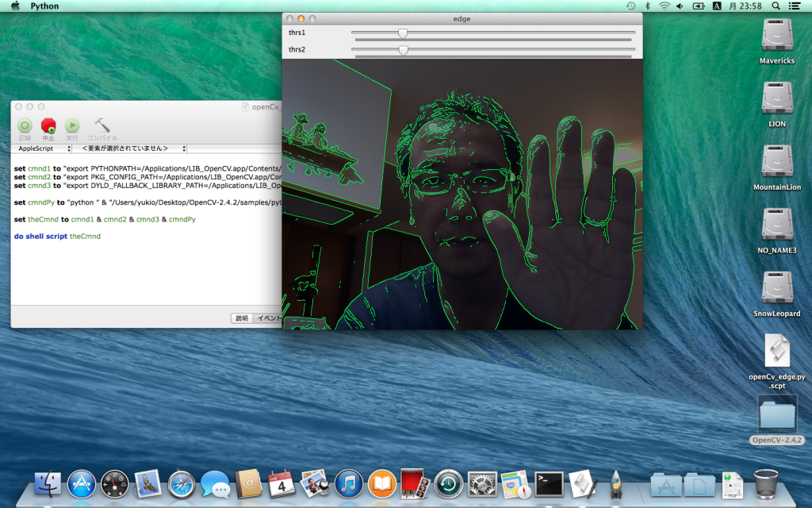Open the Trash in the Dock
Image resolution: width=812 pixels, height=508 pixels.
[x=766, y=484]
